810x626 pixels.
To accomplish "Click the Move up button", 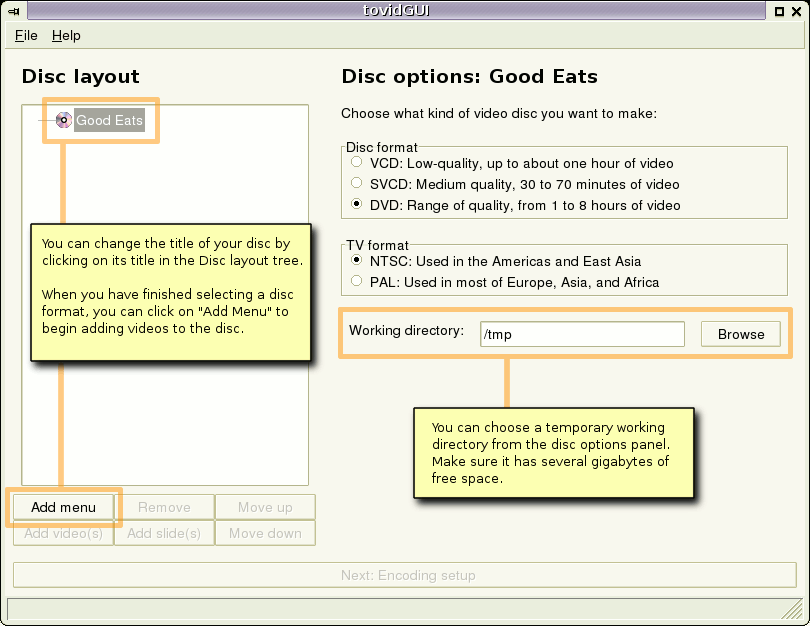I will point(265,507).
